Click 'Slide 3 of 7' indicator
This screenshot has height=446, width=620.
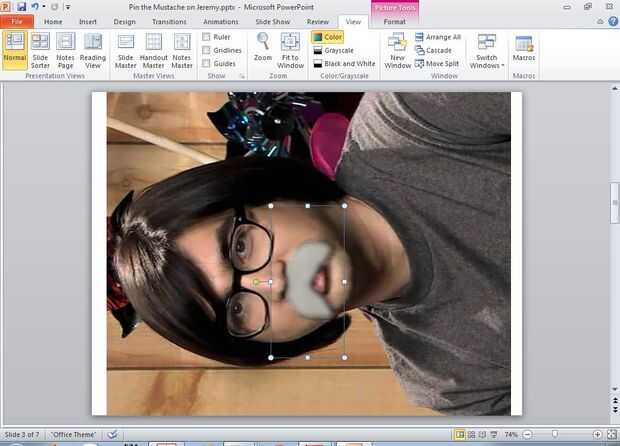click(x=22, y=435)
